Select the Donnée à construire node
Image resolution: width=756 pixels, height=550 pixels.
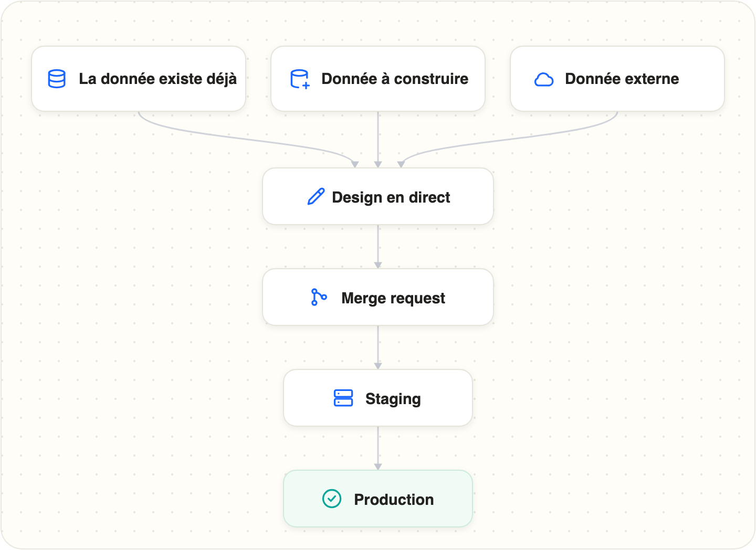coord(378,79)
